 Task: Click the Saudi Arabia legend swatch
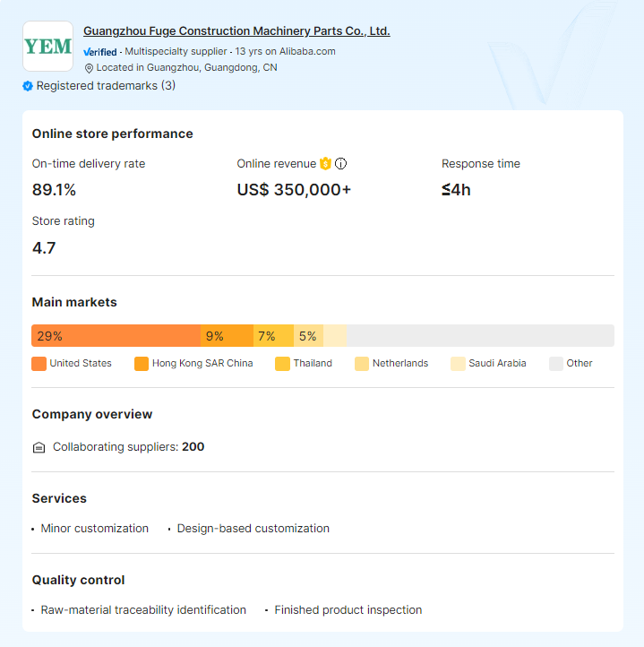click(x=458, y=364)
